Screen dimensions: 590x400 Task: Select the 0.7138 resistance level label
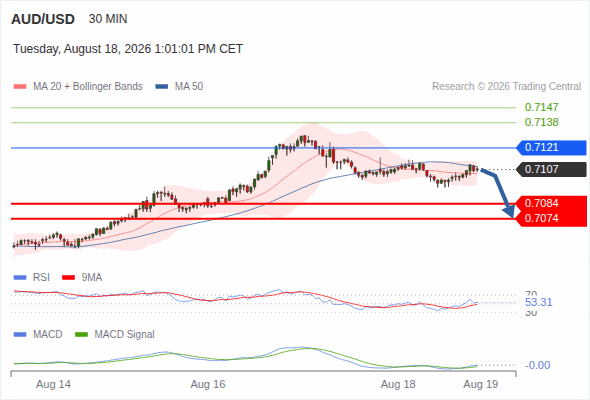541,122
